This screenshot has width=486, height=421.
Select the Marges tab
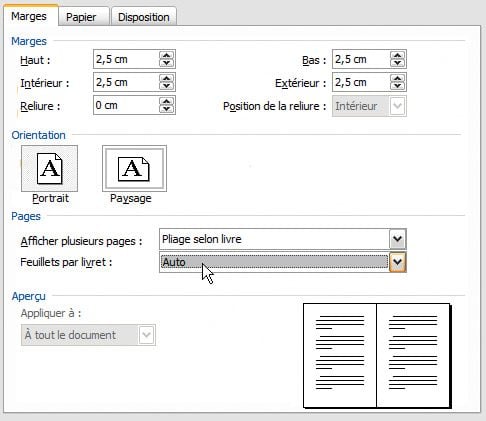tap(29, 16)
